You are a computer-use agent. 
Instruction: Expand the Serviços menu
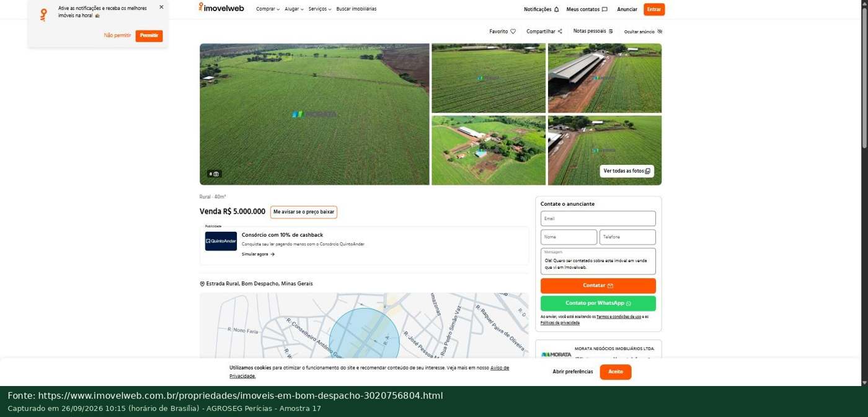coord(320,9)
